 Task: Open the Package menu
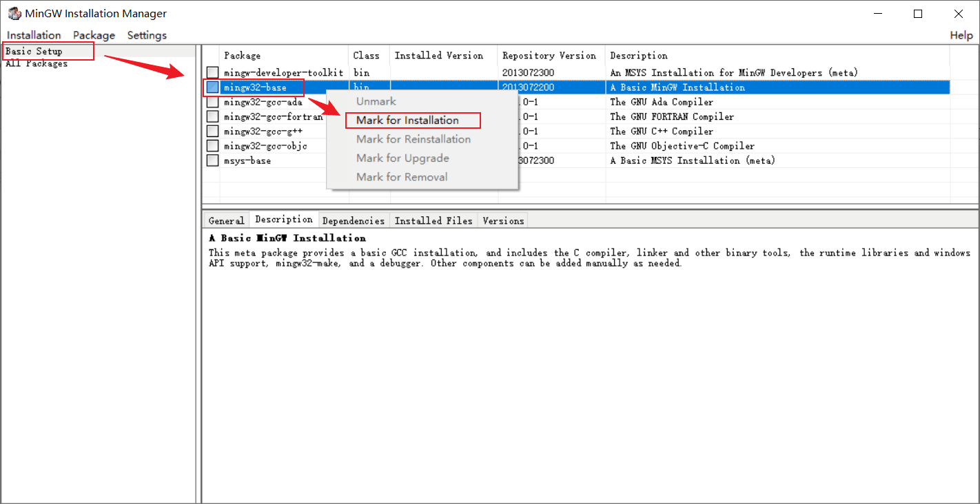pos(94,35)
